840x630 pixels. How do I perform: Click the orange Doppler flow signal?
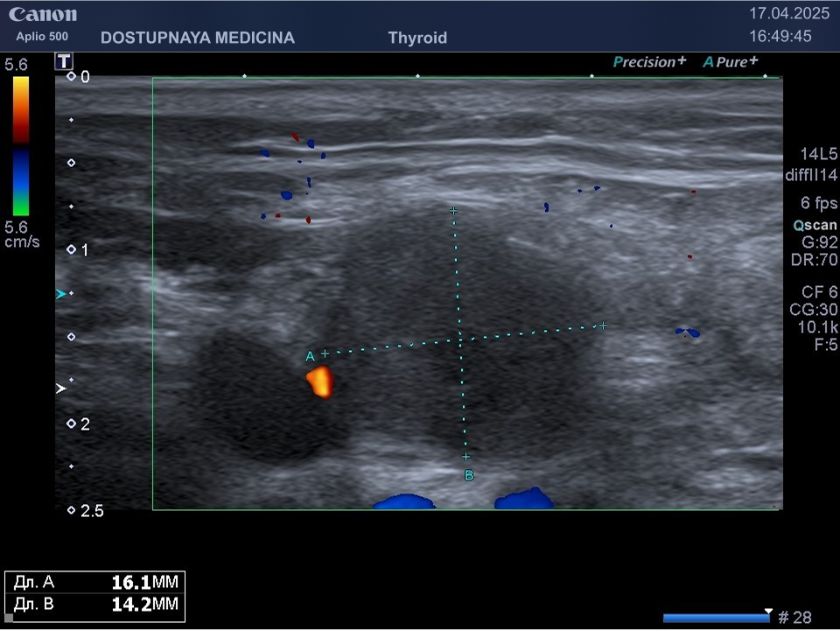point(319,381)
